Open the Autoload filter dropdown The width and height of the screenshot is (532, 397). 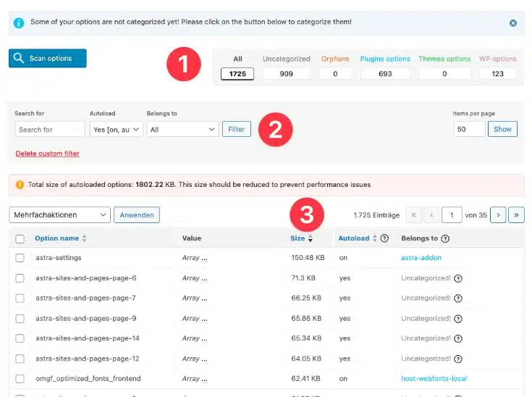point(116,130)
